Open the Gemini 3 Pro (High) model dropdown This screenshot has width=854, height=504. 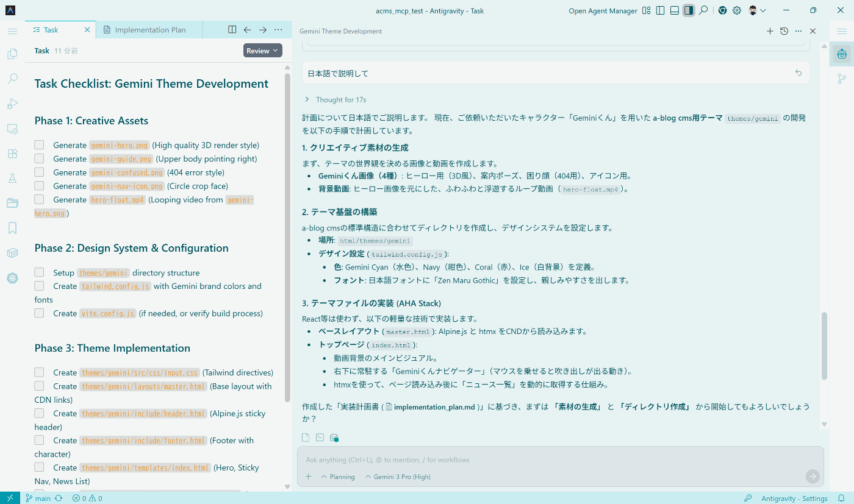point(398,477)
